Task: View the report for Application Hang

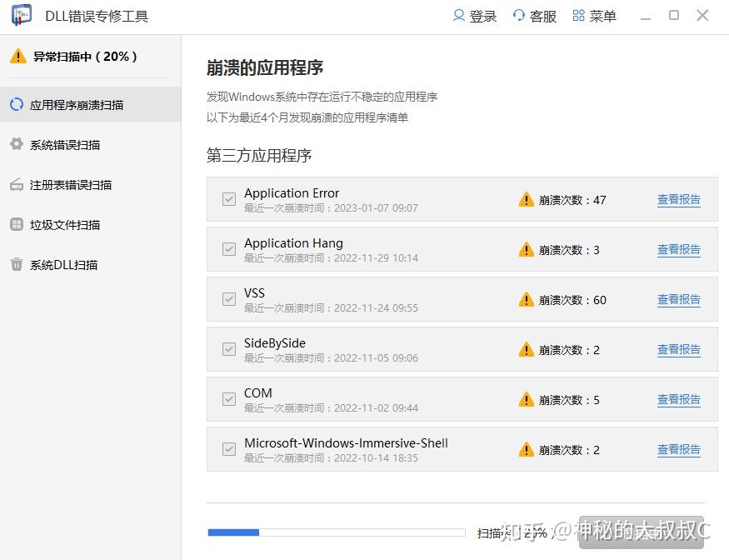Action: click(x=678, y=249)
